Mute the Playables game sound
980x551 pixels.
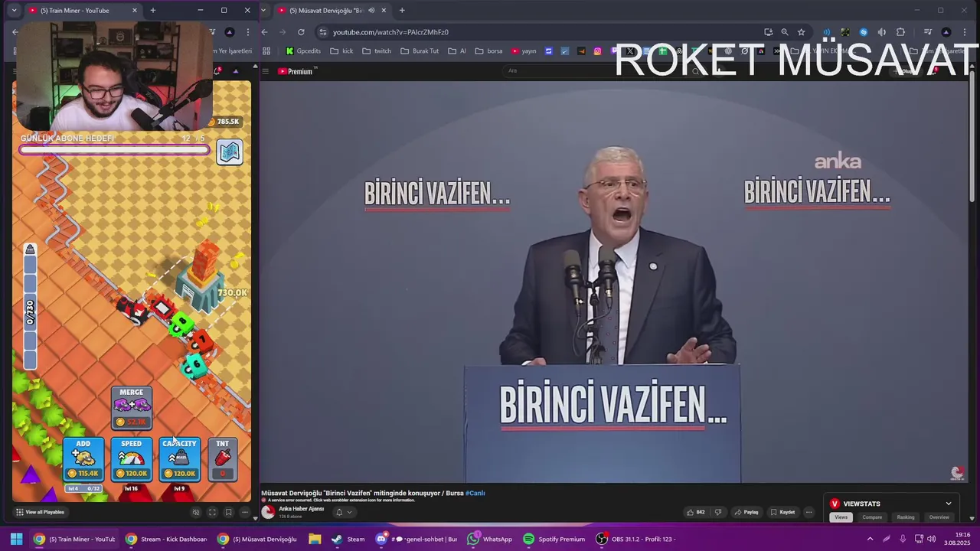(196, 512)
